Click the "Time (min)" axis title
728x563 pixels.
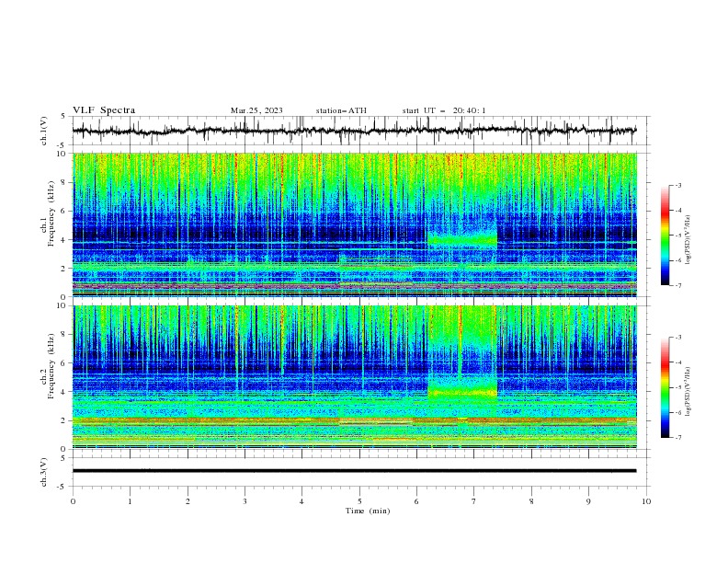pos(368,511)
